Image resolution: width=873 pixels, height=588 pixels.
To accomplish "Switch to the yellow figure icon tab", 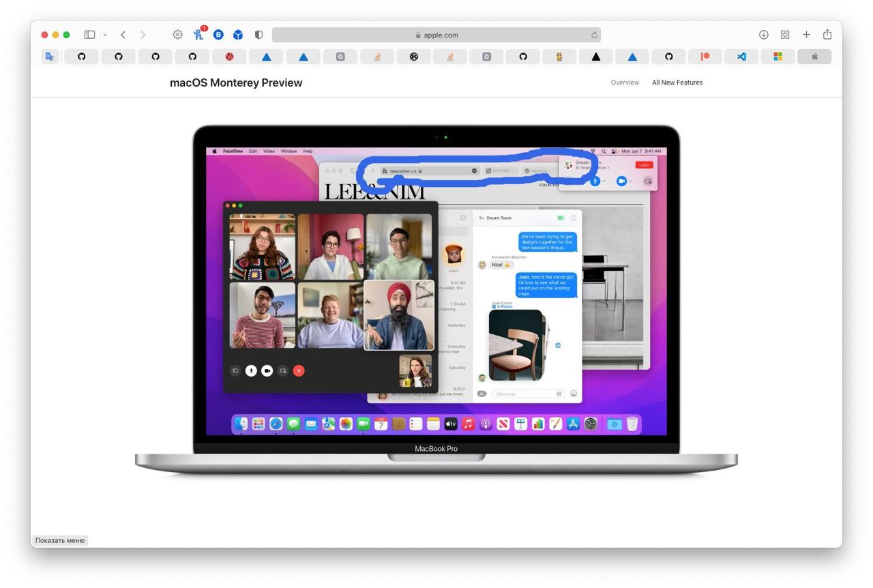I will coord(559,57).
